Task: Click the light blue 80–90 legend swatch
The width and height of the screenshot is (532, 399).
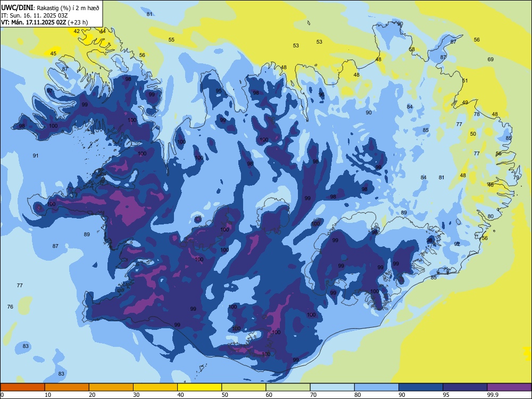Action: pos(376,387)
